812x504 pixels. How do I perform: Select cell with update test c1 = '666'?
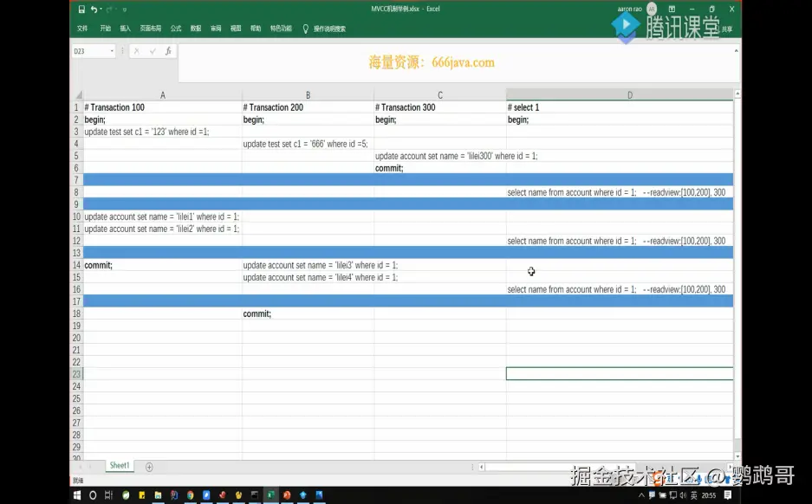pos(308,144)
